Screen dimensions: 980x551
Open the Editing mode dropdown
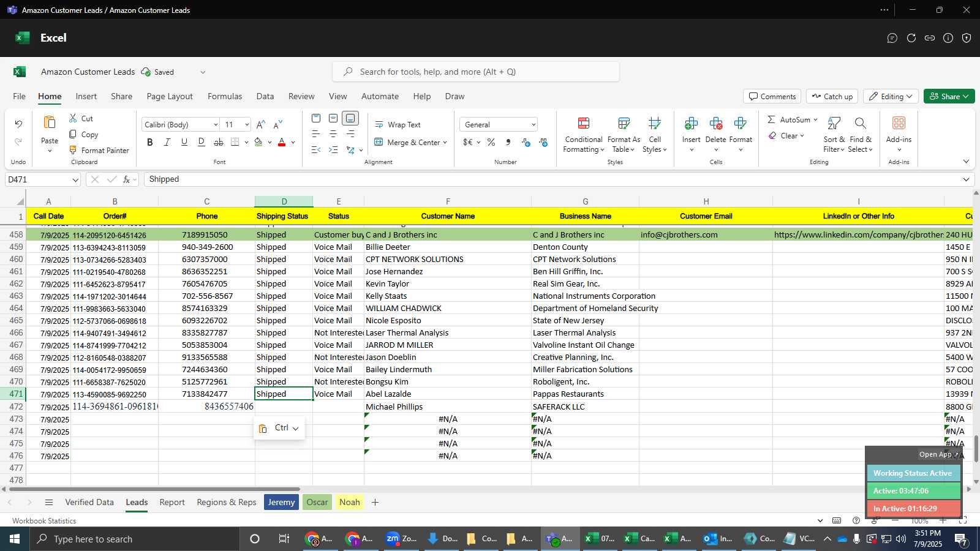click(x=891, y=96)
